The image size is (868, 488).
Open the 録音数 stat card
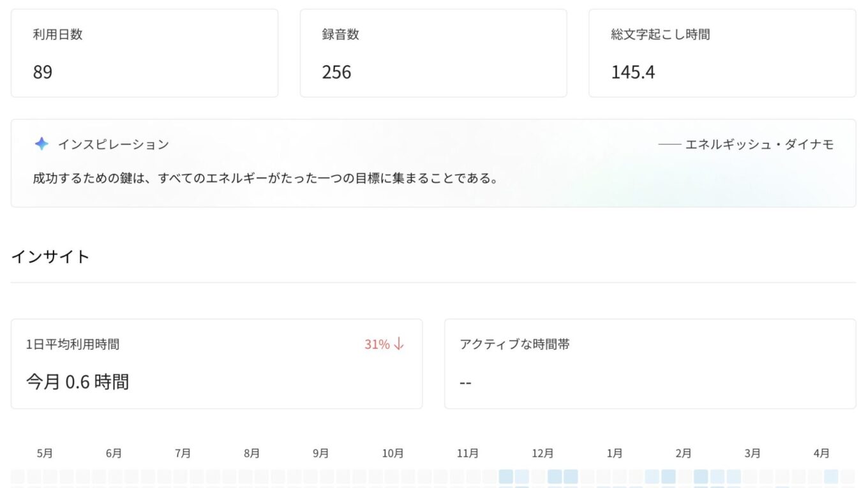coord(433,53)
